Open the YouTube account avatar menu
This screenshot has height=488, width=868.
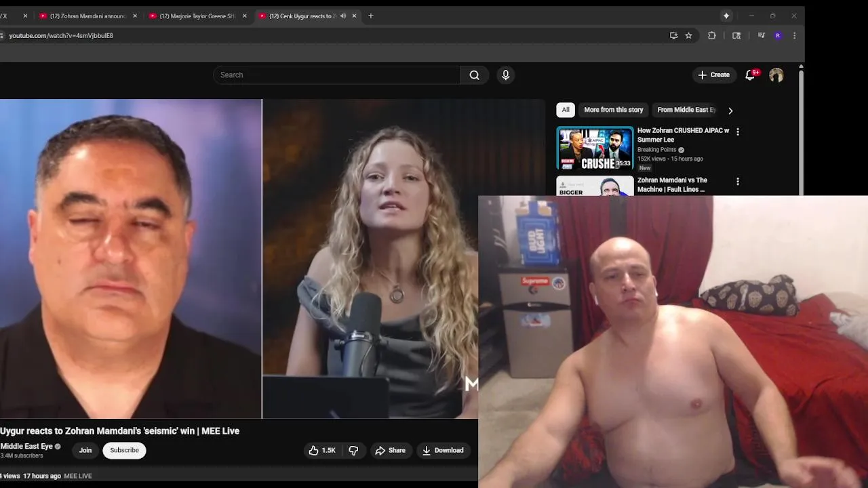[x=776, y=75]
